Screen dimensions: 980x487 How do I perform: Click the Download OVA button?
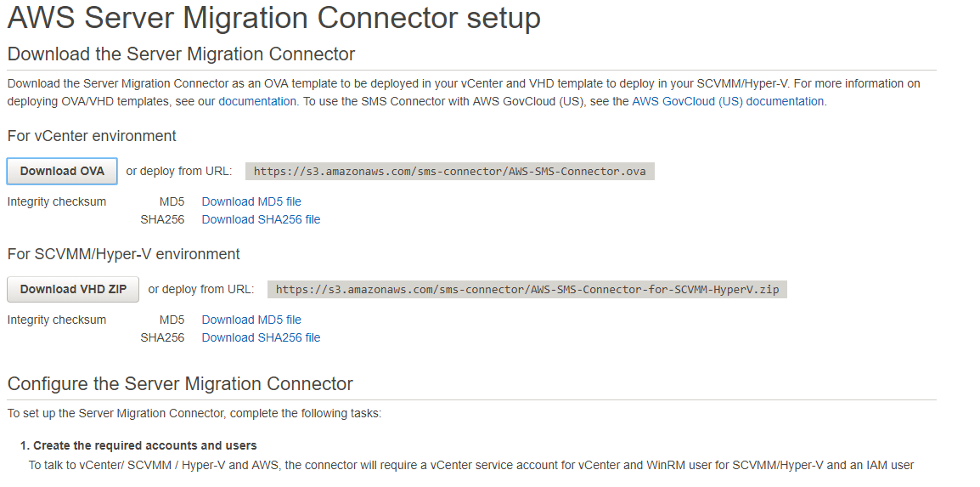(x=62, y=172)
